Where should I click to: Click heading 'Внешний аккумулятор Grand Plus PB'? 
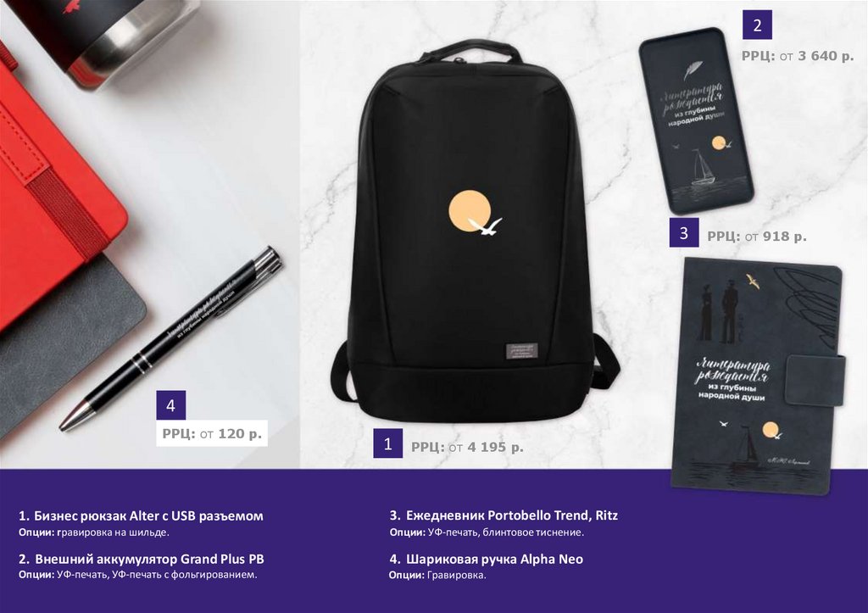pyautogui.click(x=149, y=560)
